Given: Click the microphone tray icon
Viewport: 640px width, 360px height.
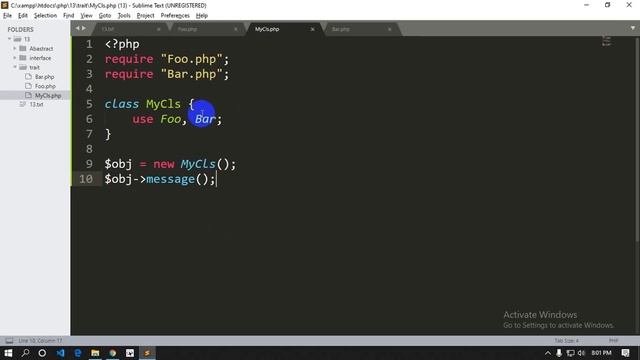Looking at the screenshot, I should pyautogui.click(x=559, y=353).
